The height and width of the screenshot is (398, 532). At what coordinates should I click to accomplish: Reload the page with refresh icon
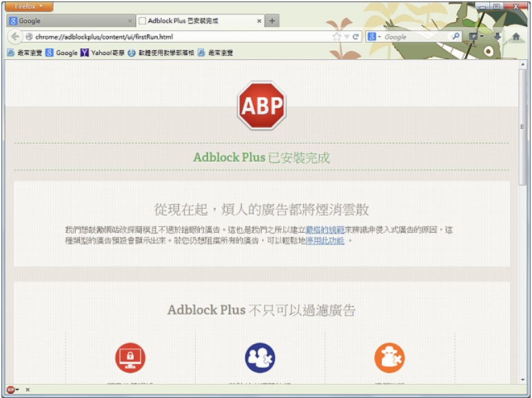[x=356, y=36]
